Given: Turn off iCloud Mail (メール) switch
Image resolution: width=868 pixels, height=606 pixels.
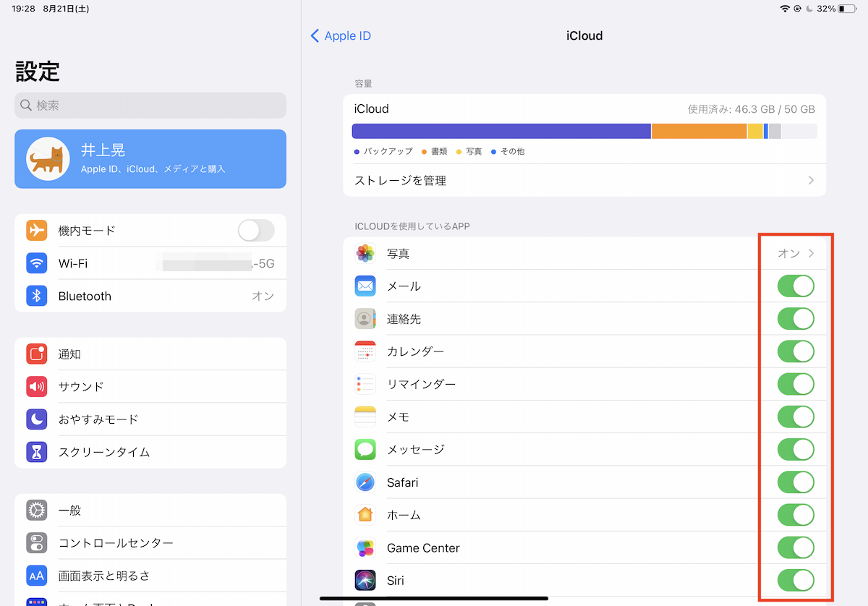Looking at the screenshot, I should tap(796, 286).
